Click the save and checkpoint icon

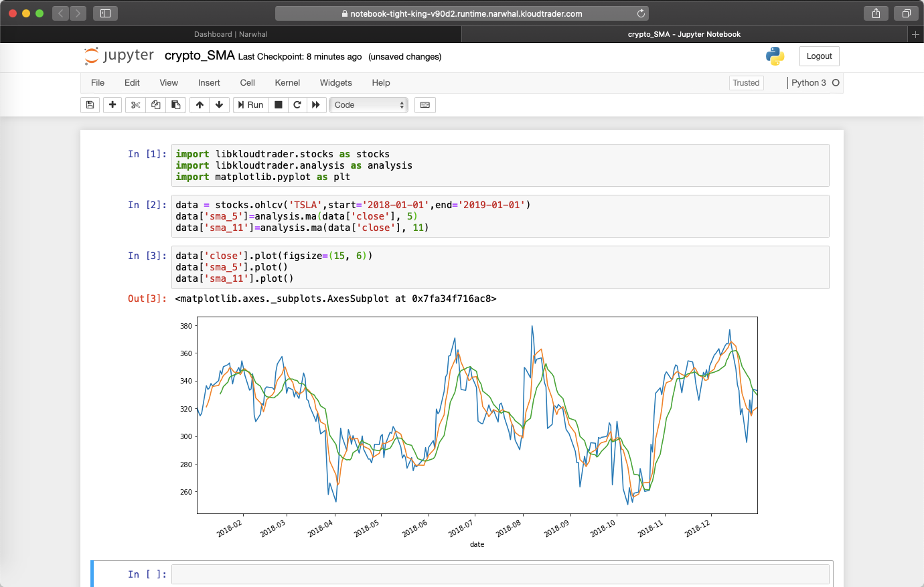90,105
